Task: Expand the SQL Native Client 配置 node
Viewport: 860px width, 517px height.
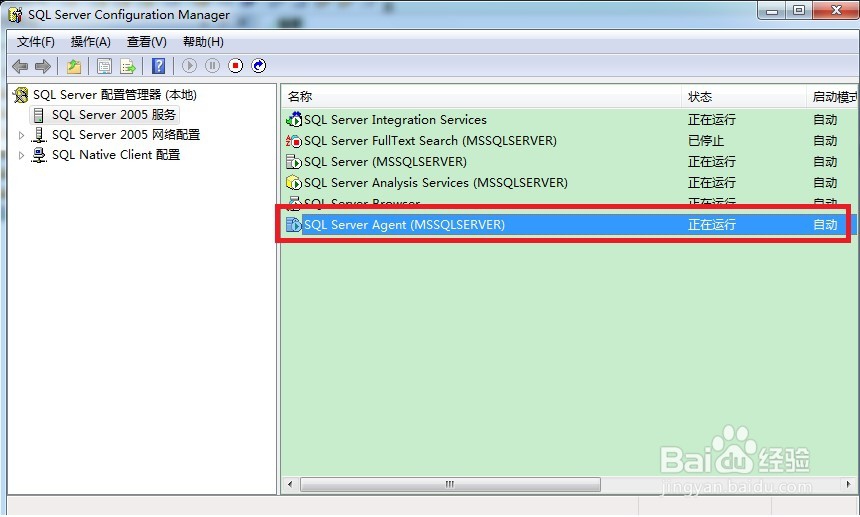Action: pos(21,155)
